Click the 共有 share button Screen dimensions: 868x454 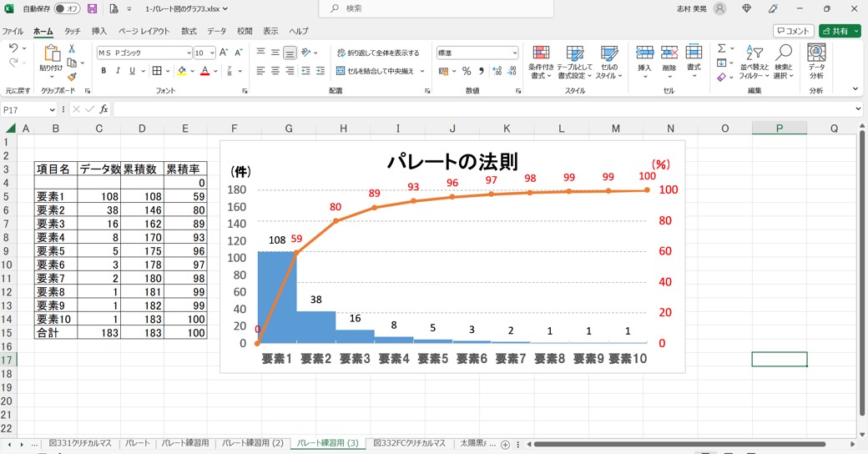840,31
